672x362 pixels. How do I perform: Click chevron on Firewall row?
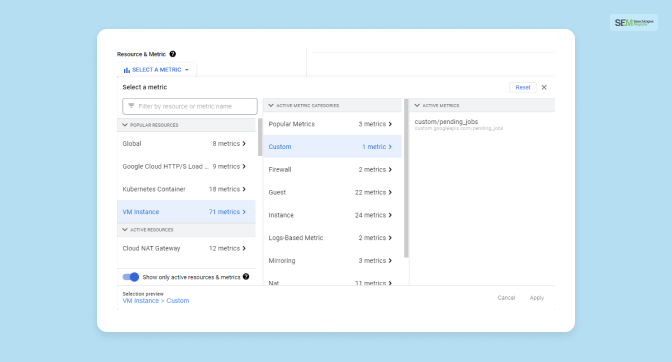[390, 169]
